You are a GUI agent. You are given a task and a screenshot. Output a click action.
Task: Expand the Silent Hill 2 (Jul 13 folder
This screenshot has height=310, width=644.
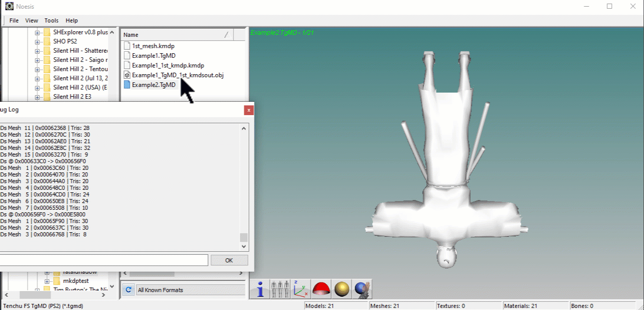[37, 78]
